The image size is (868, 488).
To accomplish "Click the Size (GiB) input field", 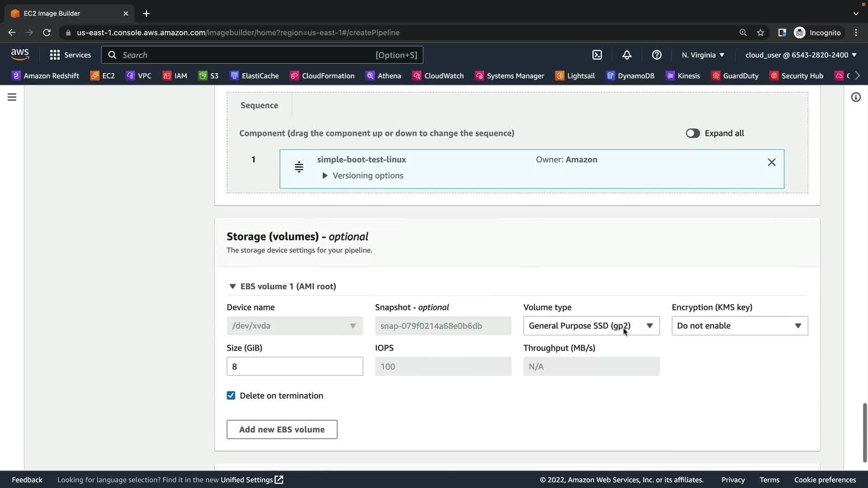I will pos(294,366).
